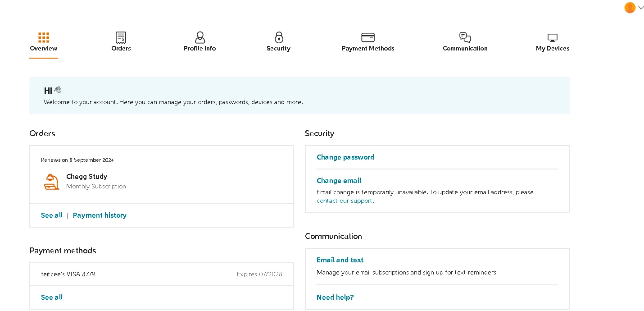
Task: Click the Orders receipt icon
Action: tap(121, 37)
